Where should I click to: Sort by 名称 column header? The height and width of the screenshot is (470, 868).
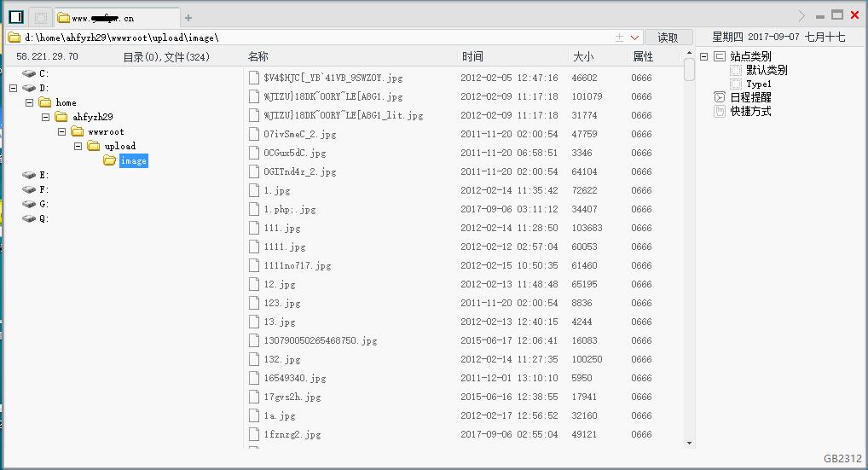[258, 56]
